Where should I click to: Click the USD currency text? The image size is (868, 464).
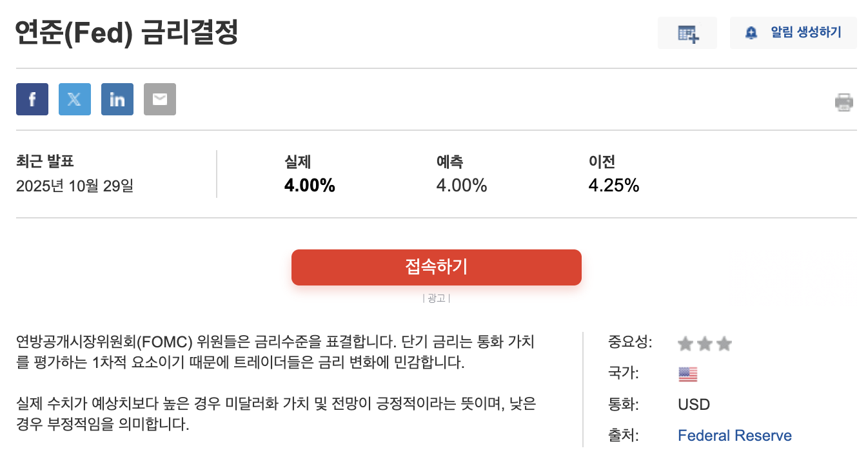(x=694, y=405)
